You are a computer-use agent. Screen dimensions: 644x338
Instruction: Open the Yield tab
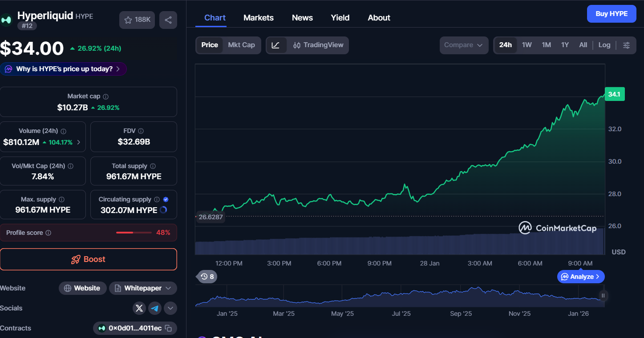[340, 18]
